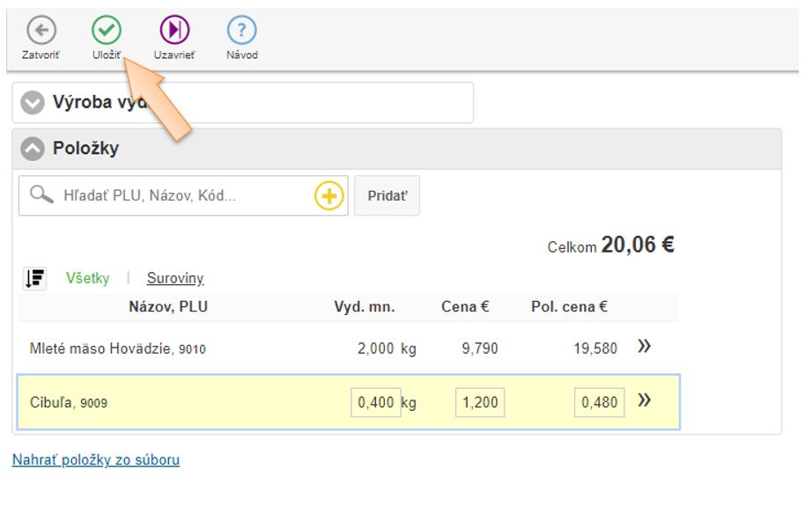The image size is (812, 513).
Task: Click the yellow plus add icon
Action: (329, 195)
